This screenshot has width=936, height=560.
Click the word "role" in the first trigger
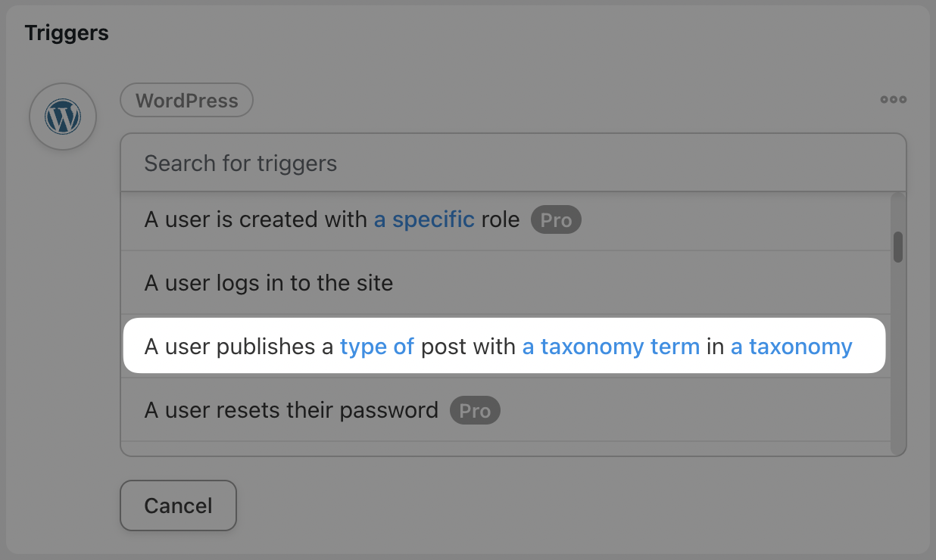500,219
